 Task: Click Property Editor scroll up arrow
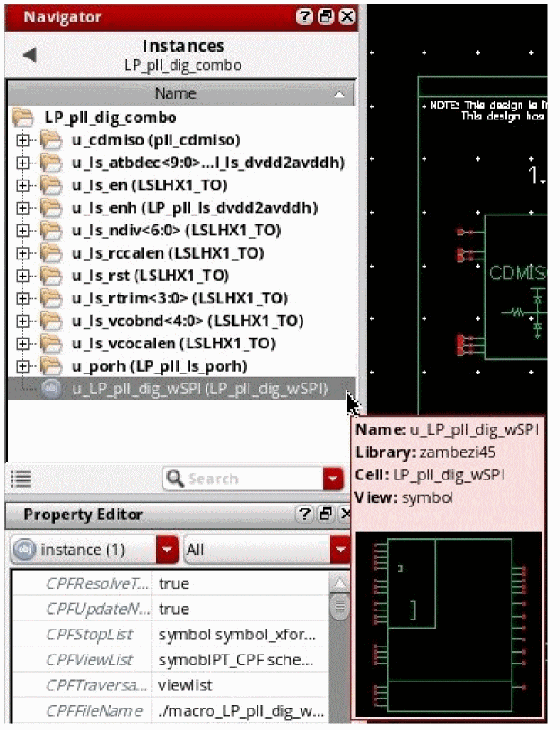pyautogui.click(x=339, y=583)
